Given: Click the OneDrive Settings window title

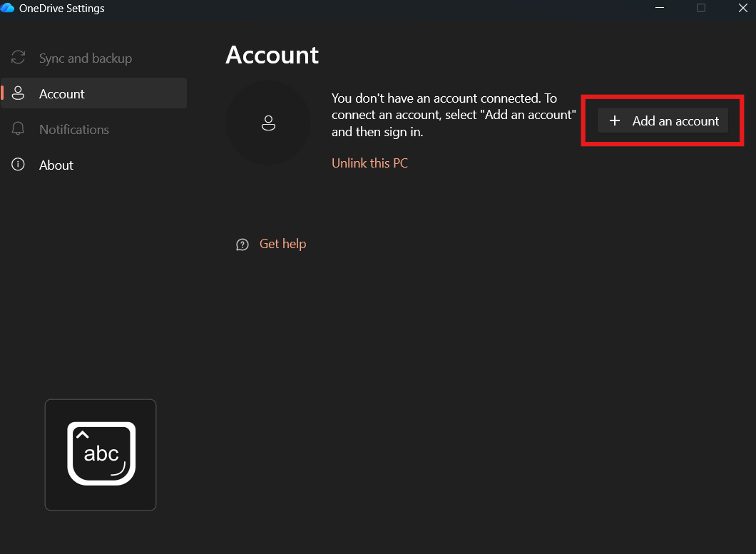Looking at the screenshot, I should [62, 8].
